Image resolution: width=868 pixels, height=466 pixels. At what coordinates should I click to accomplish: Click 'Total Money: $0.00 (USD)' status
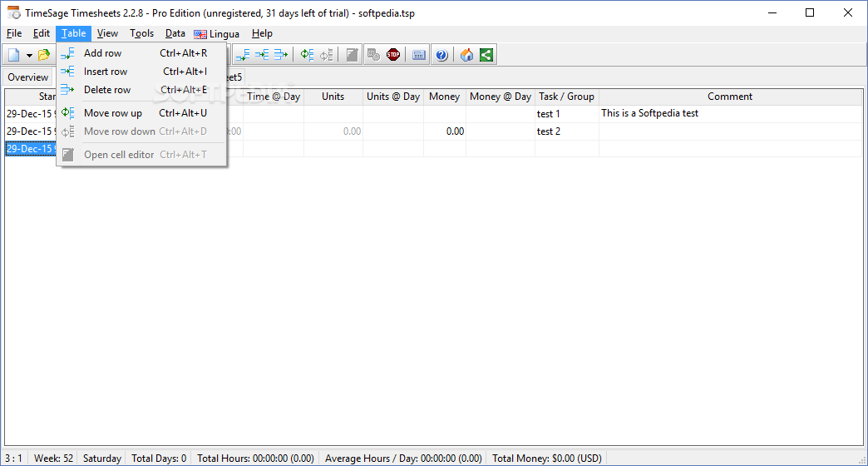tap(547, 459)
